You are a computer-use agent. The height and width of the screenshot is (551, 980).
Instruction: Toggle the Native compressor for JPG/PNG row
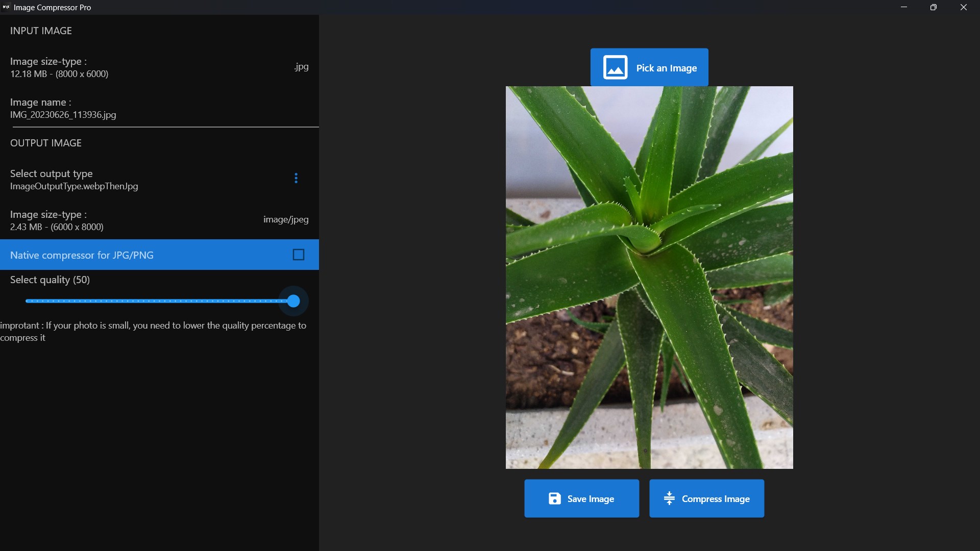(82, 255)
